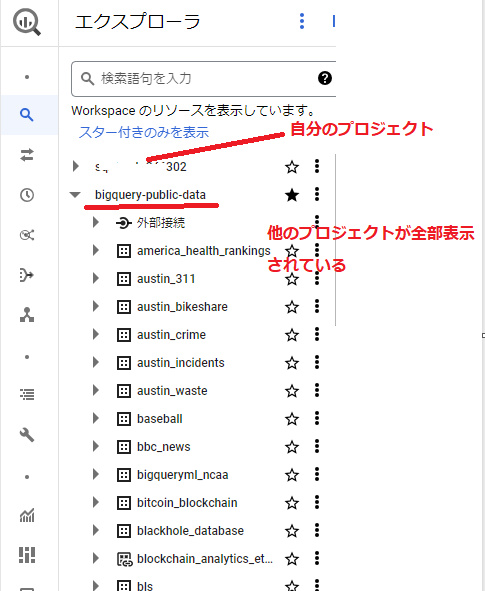Open more actions for blackhole_database

point(317,530)
